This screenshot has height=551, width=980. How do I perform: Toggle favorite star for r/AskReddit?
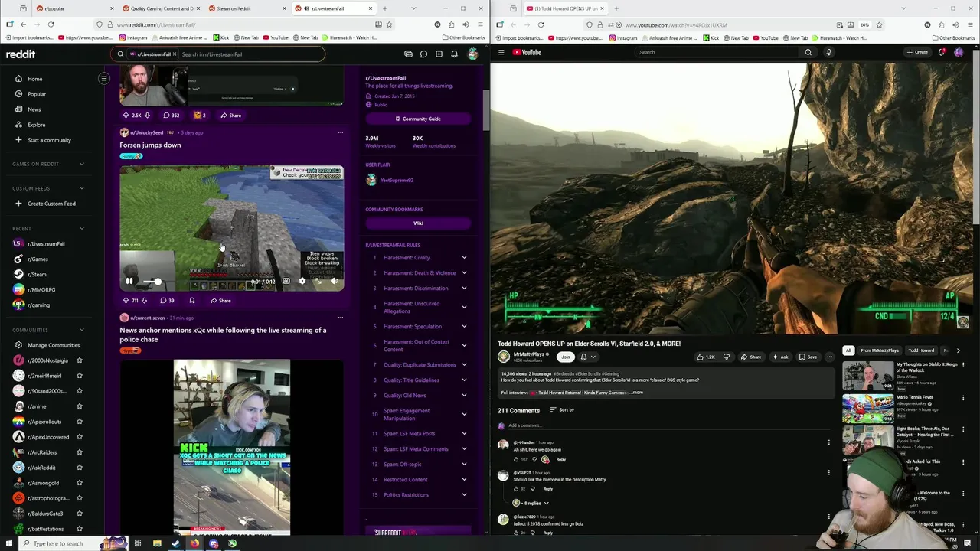[x=80, y=468]
